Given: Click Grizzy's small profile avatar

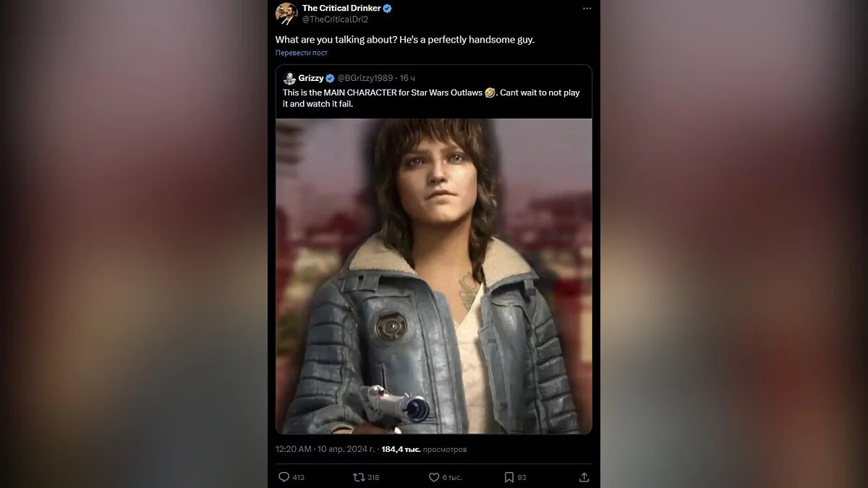Looking at the screenshot, I should (289, 78).
